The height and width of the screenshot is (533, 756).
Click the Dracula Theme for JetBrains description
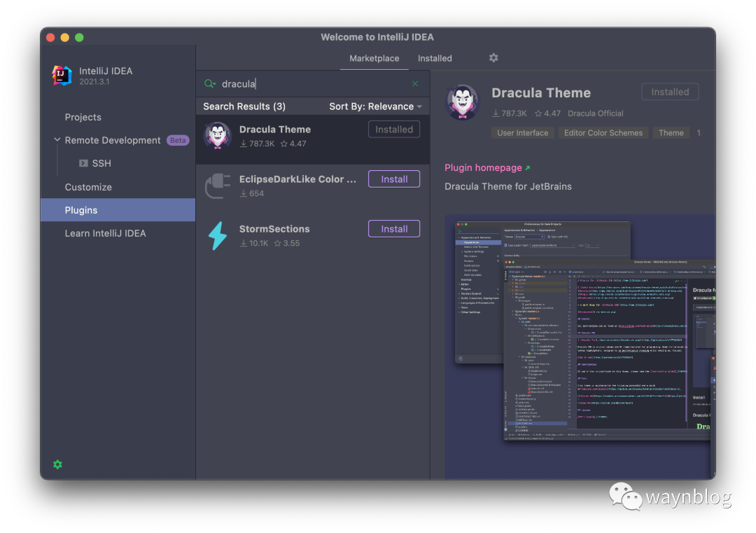click(508, 187)
